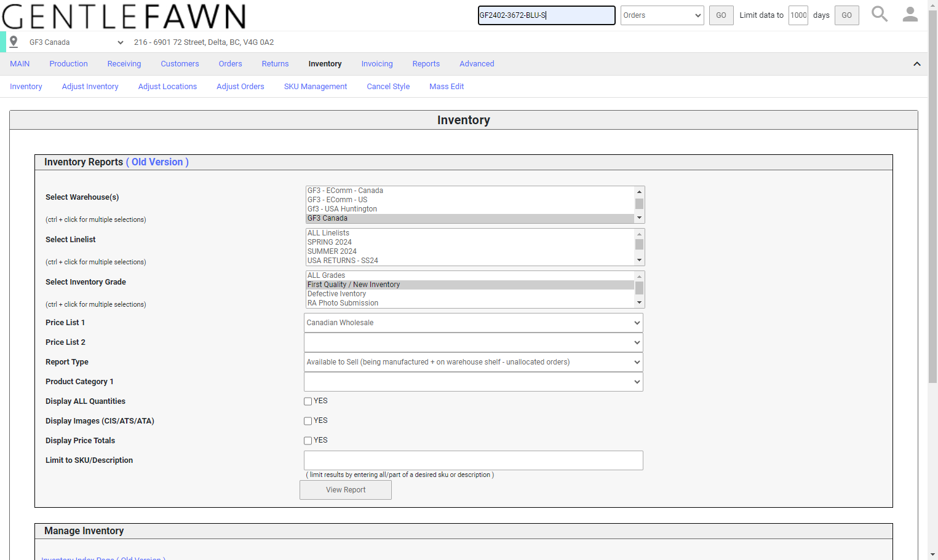Image resolution: width=938 pixels, height=560 pixels.
Task: Expand the Product Category 1 dropdown
Action: point(474,382)
